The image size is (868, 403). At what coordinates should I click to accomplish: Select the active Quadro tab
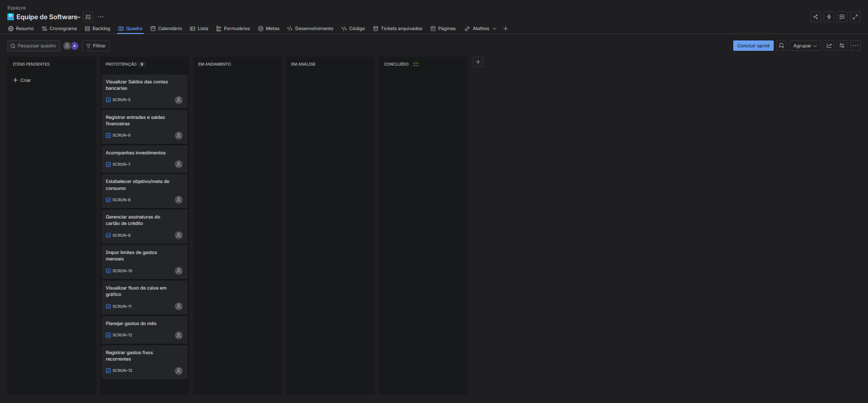130,29
